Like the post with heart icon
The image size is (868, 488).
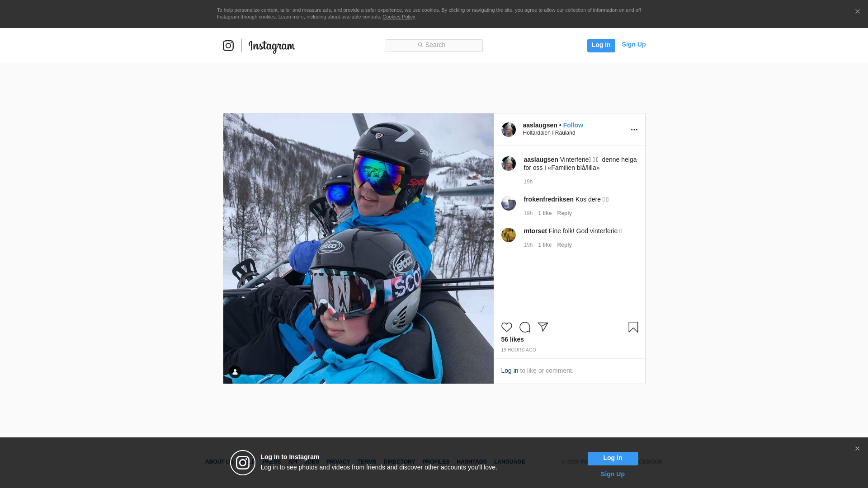coord(507,327)
